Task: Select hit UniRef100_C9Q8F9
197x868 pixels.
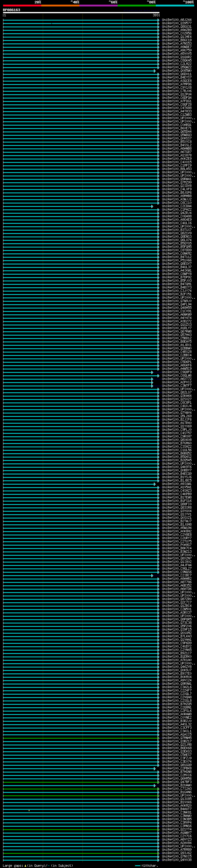Action: point(177,372)
